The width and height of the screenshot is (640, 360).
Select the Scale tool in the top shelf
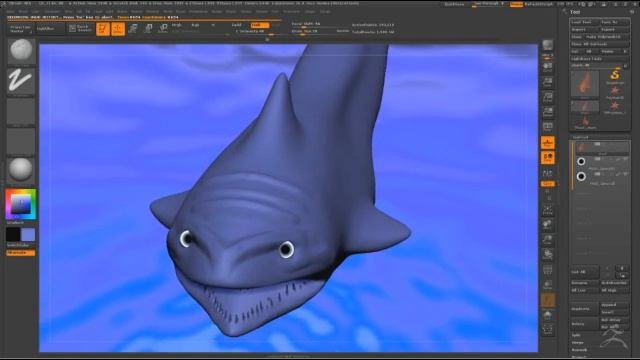[148, 29]
